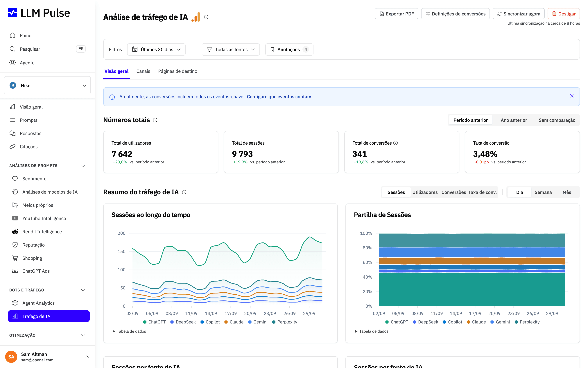Click Exportar PDF button
This screenshot has height=368, width=588.
tap(396, 14)
